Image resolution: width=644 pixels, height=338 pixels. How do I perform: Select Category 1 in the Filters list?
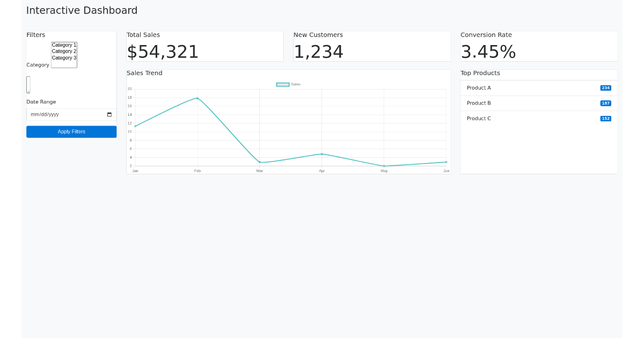tap(63, 45)
